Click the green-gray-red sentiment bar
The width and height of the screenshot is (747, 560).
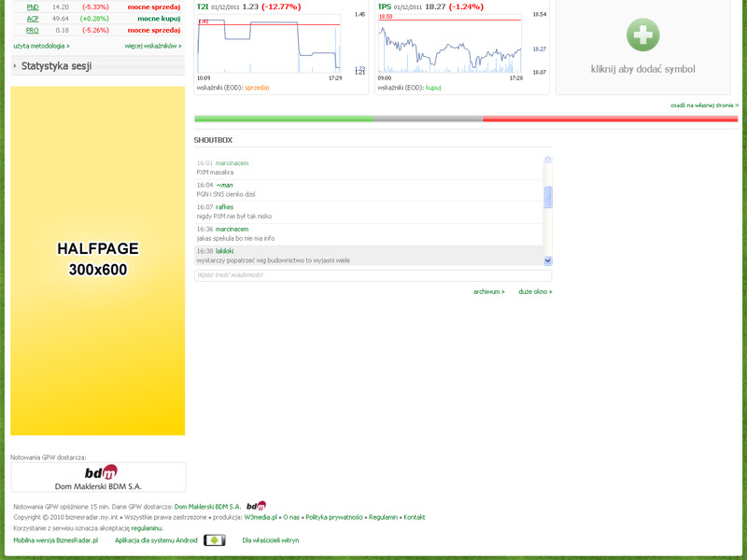coord(466,119)
